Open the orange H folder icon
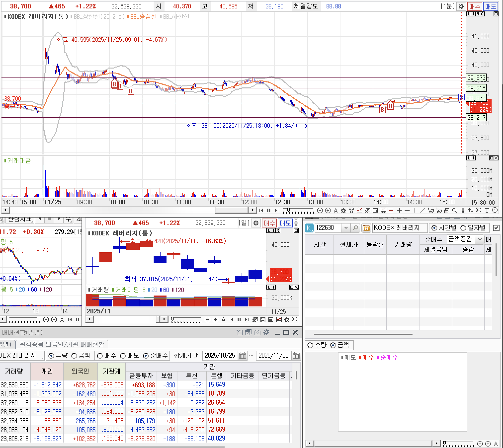The width and height of the screenshot is (503, 448). click(366, 228)
